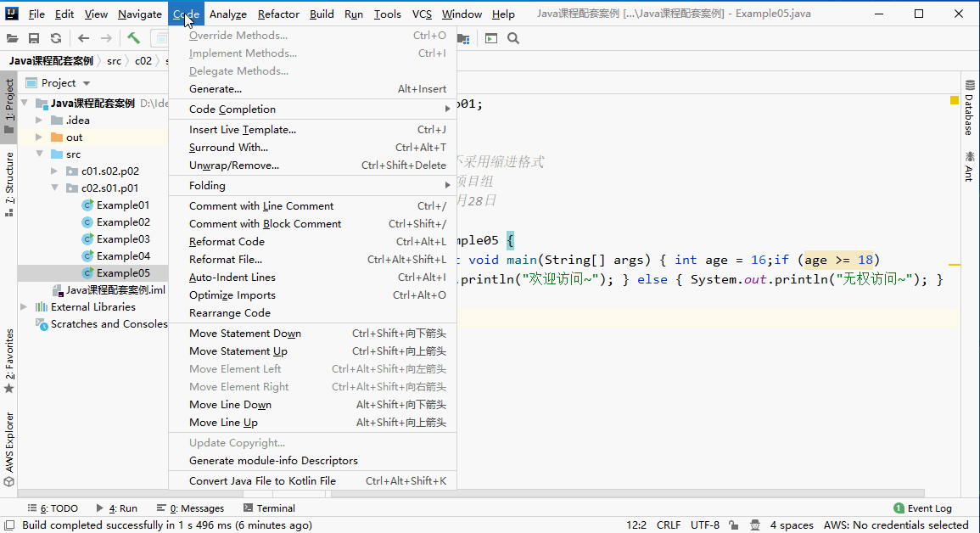980x533 pixels.
Task: Click the CRLF line separator selector
Action: tap(668, 525)
